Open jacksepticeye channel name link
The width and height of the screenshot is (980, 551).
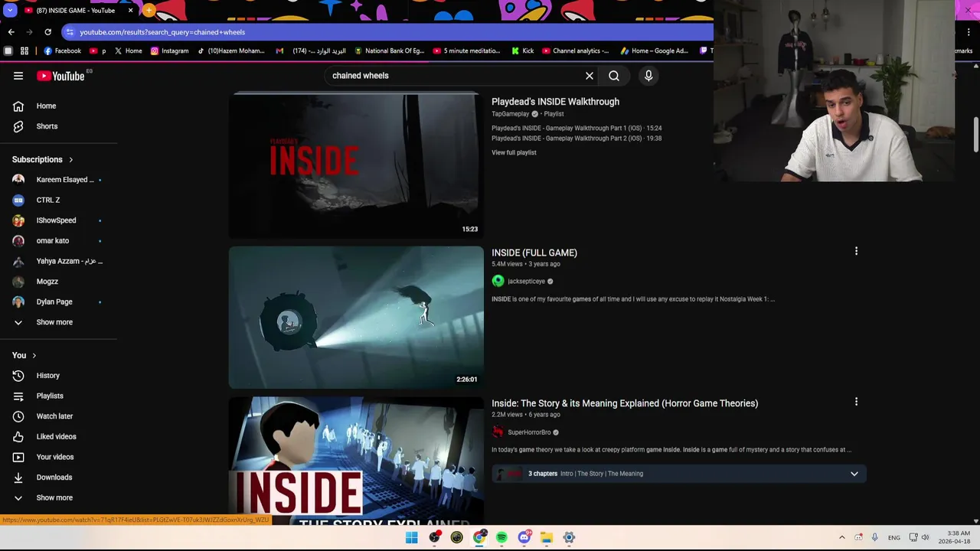526,282
